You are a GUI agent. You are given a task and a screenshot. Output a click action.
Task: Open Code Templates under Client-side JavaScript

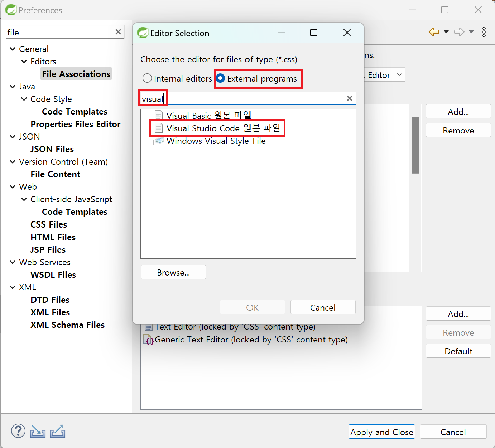point(75,211)
